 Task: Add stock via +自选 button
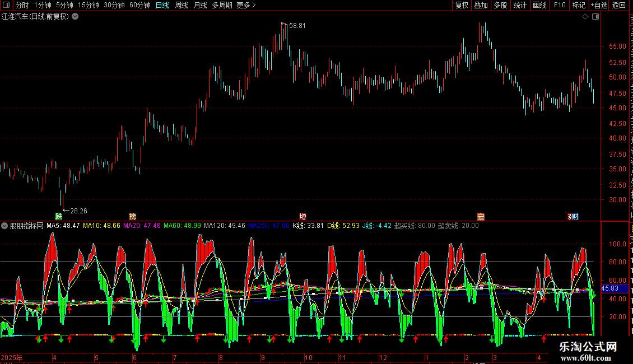pos(599,5)
